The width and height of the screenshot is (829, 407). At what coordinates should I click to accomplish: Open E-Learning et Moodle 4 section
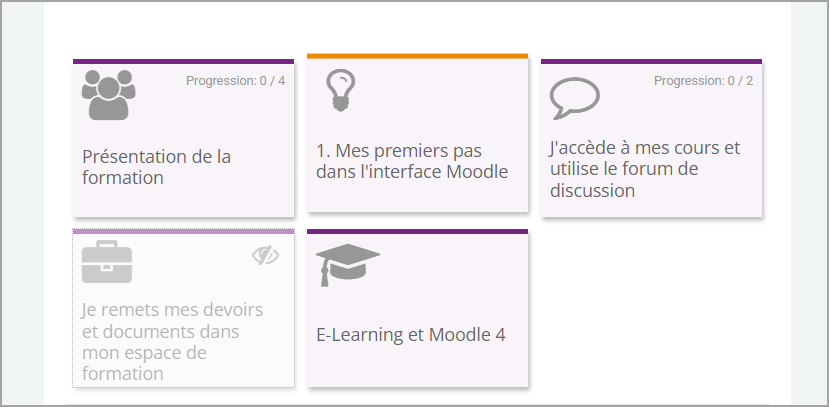411,335
